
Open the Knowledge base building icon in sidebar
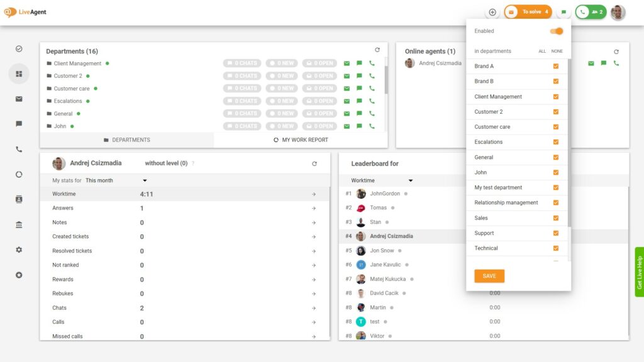[x=19, y=224]
